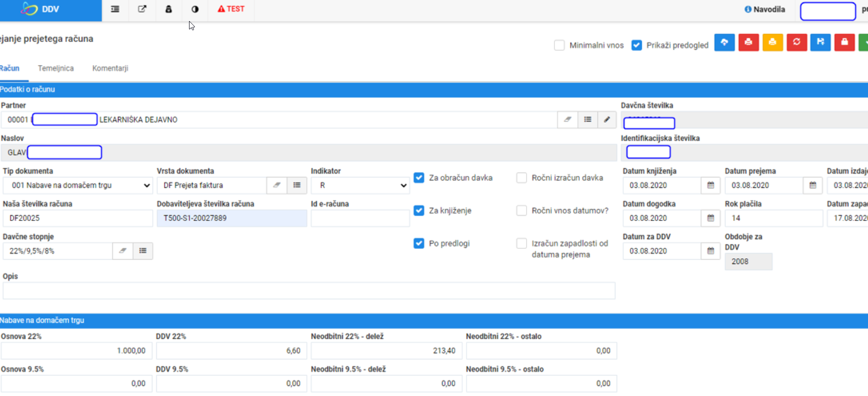Open the Vrsta dokumenta list icon
Image resolution: width=868 pixels, height=396 pixels.
click(297, 185)
